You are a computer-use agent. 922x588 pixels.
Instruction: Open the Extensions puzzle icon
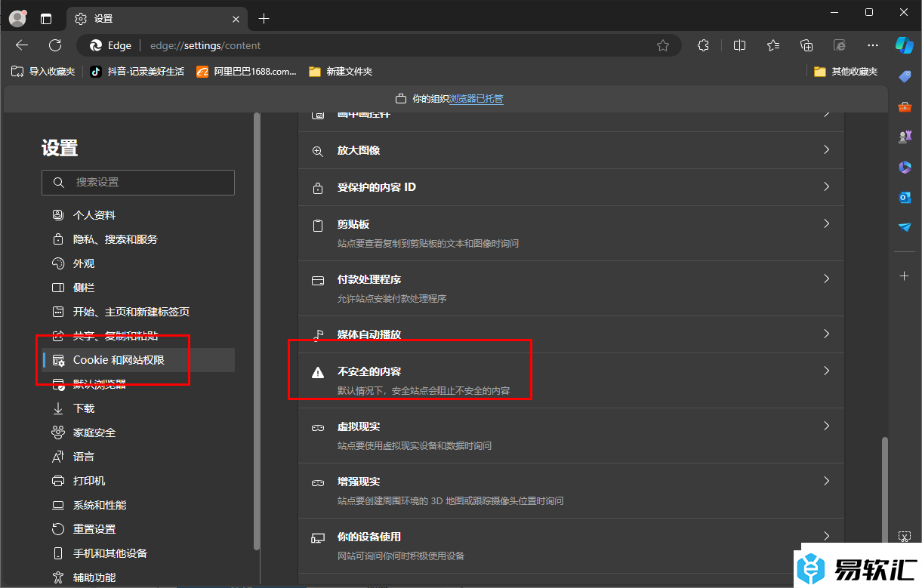click(x=703, y=45)
